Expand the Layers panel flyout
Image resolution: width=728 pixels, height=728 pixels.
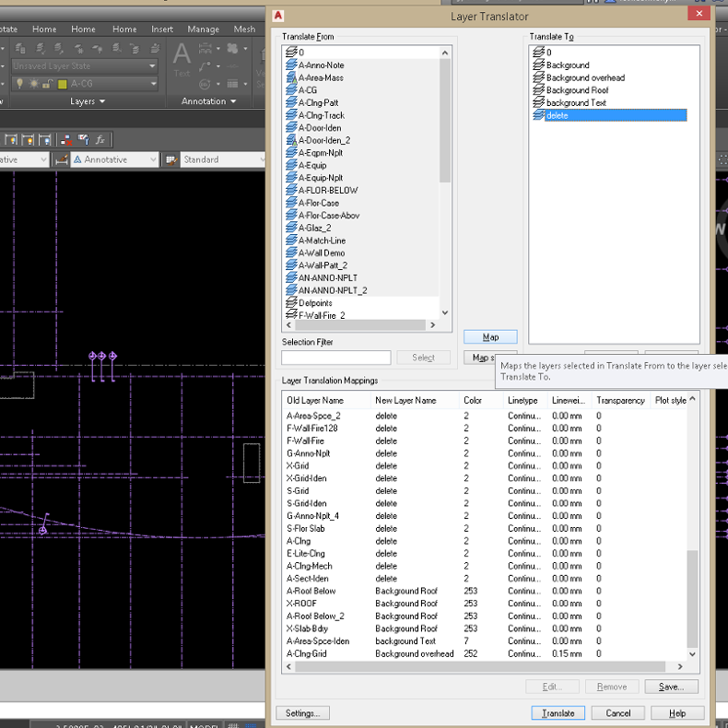(88, 101)
